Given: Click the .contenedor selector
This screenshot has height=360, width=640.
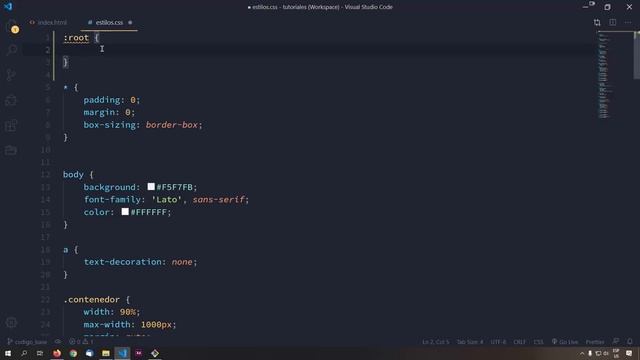Looking at the screenshot, I should [x=92, y=300].
